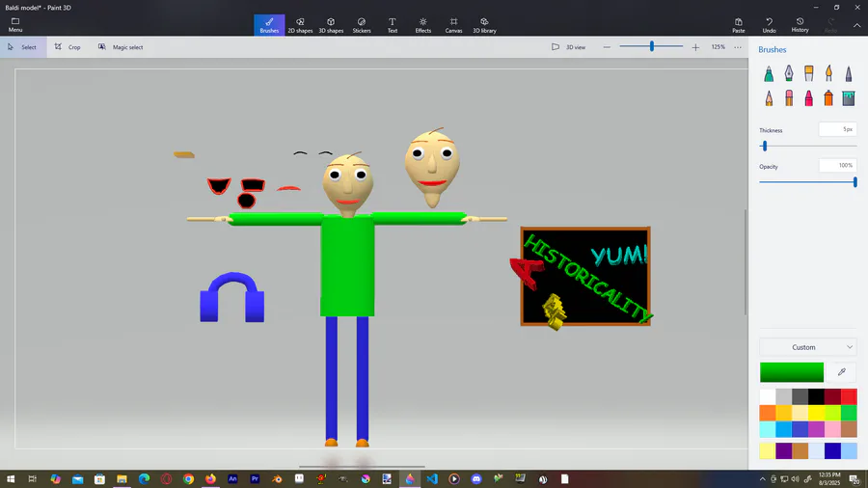
Task: Open Blender from the taskbar
Action: 277,479
